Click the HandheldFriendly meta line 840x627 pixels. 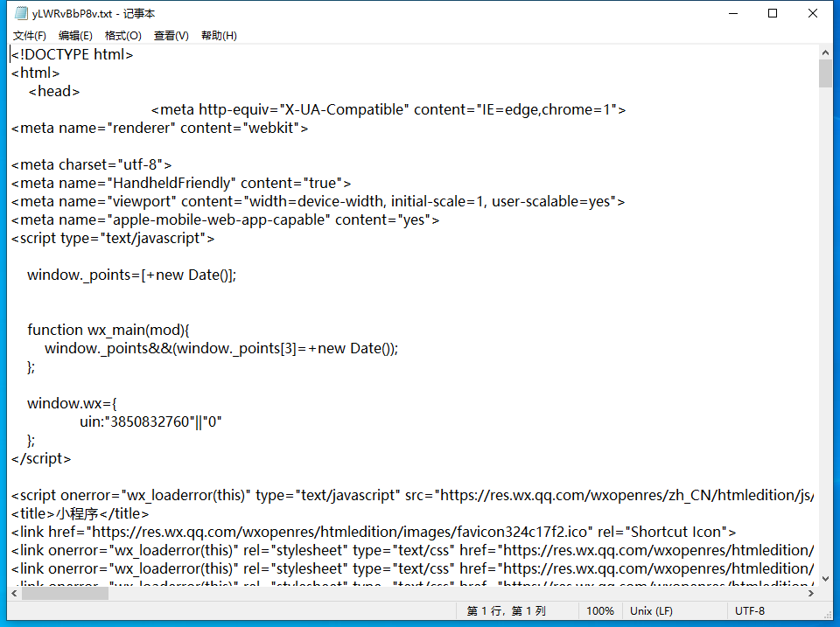point(181,183)
